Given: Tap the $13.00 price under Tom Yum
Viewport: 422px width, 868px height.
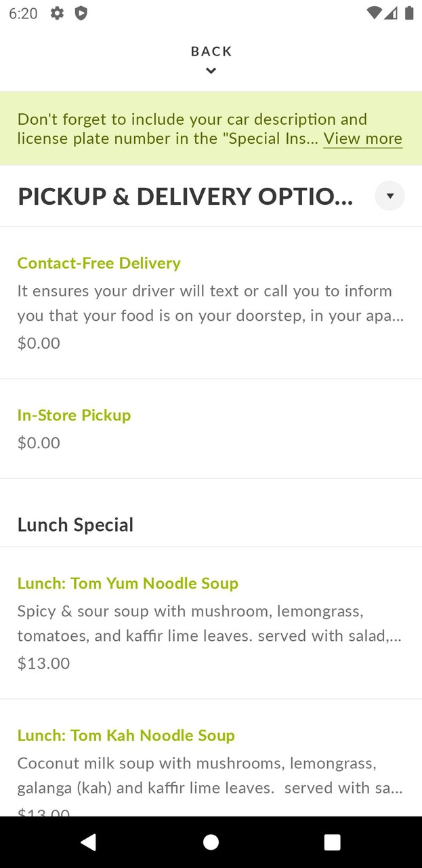Looking at the screenshot, I should (x=43, y=663).
